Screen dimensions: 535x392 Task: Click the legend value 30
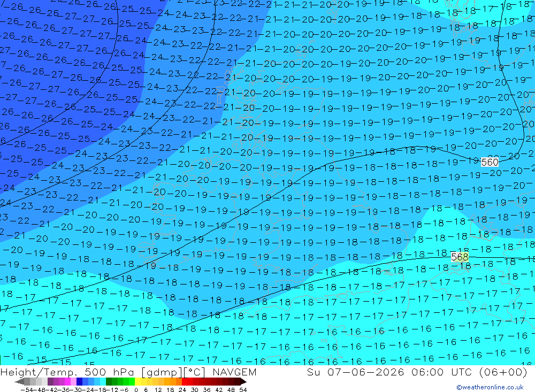[x=195, y=390]
